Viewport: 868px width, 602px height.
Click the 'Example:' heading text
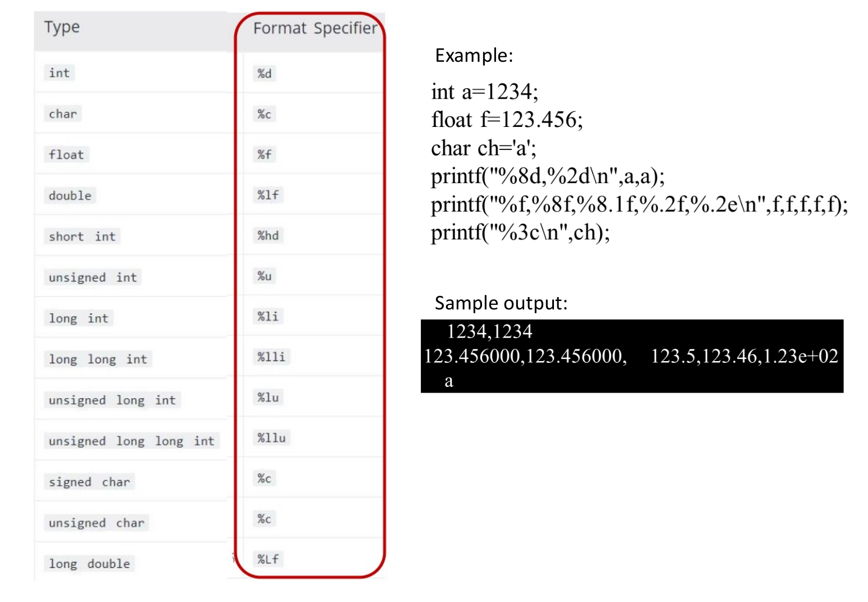[474, 56]
